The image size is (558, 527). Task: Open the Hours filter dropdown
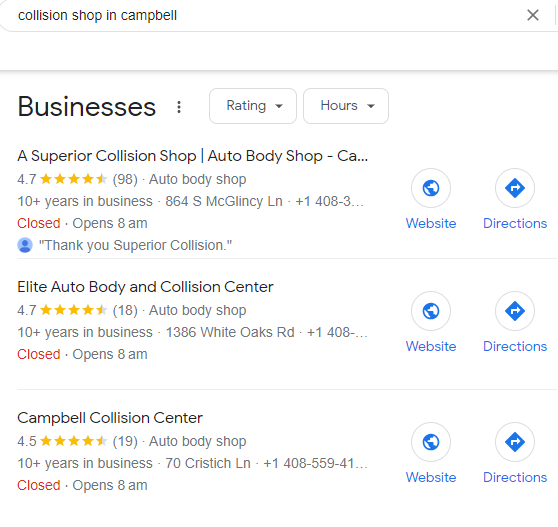point(346,106)
